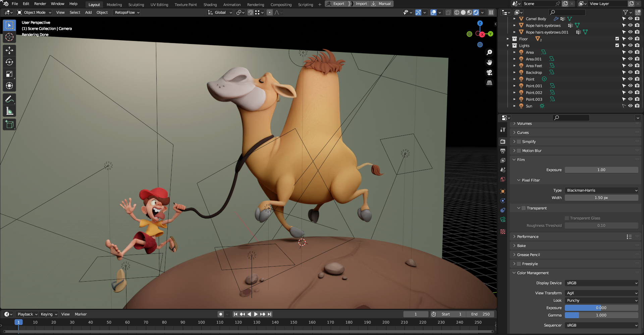
Task: Open the Physics properties tab
Action: point(503,201)
